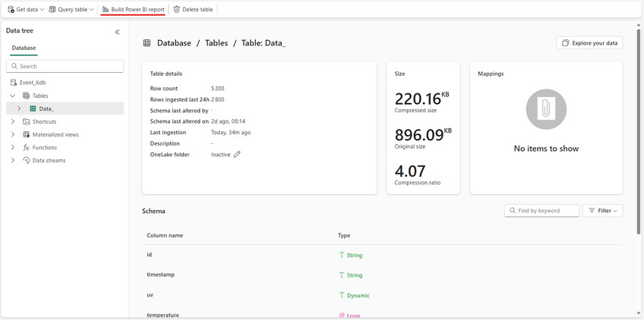Click the green Data_ table icon
This screenshot has width=644, height=320.
33,108
